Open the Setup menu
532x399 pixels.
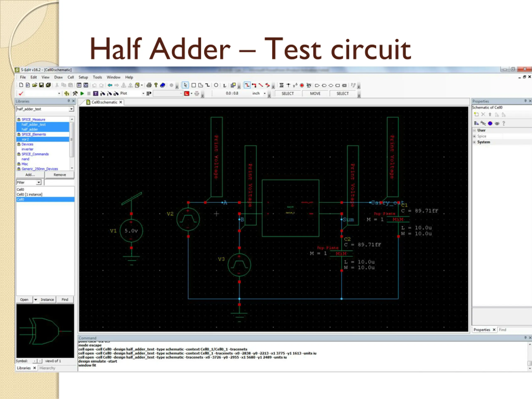click(x=83, y=77)
